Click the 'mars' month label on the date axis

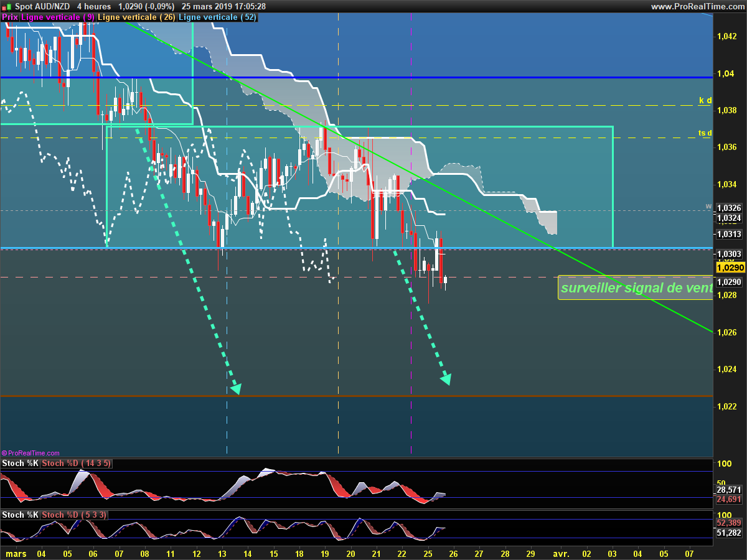(15, 553)
